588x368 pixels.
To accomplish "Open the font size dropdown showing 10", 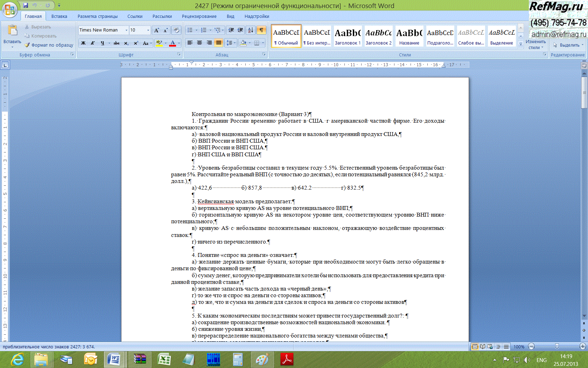I will (148, 30).
